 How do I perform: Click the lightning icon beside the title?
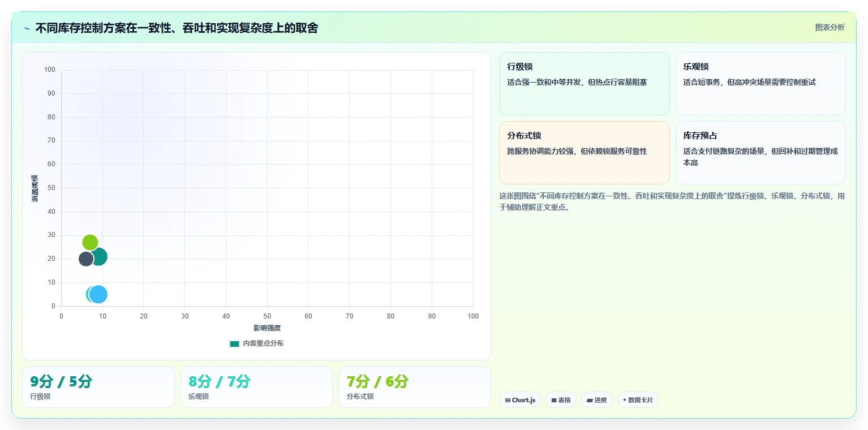click(x=27, y=28)
